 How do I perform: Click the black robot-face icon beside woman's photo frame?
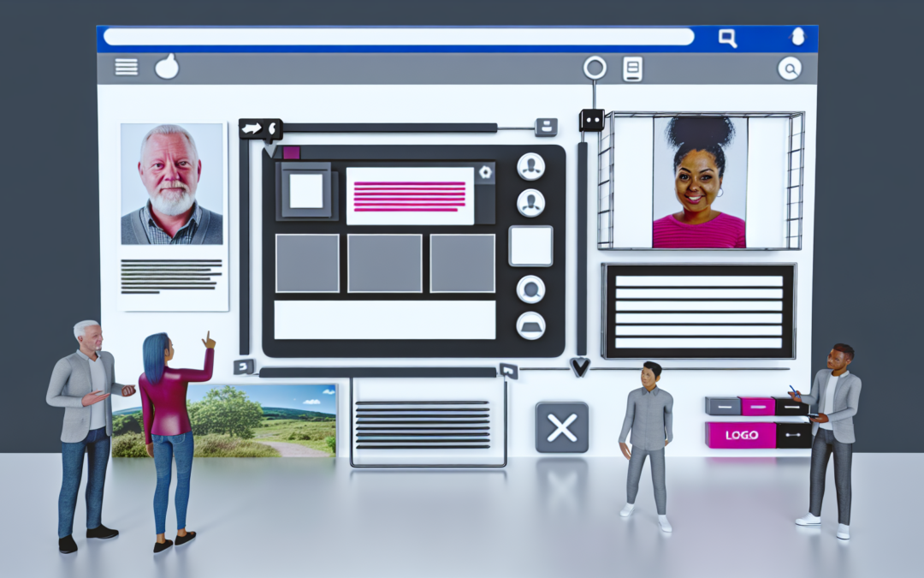592,121
